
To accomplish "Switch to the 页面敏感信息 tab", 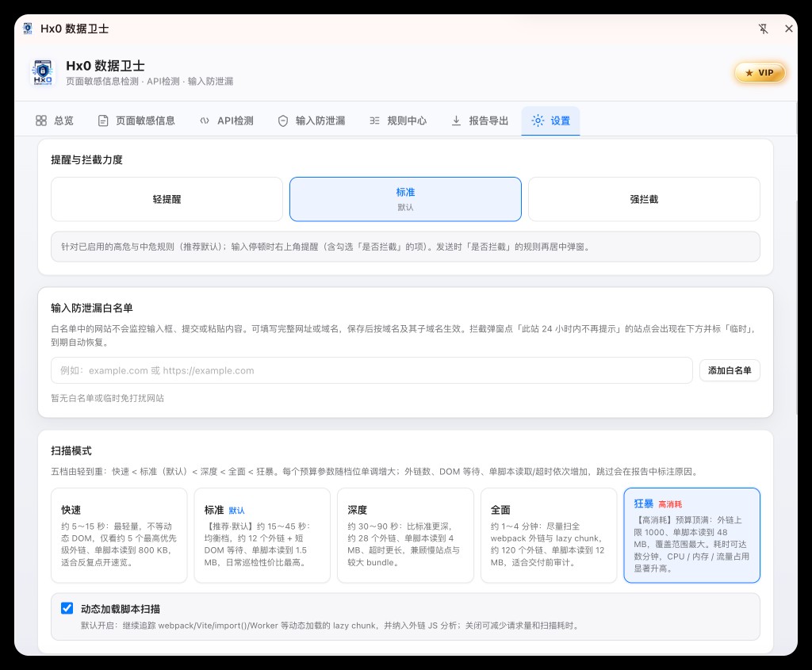I will click(x=136, y=121).
